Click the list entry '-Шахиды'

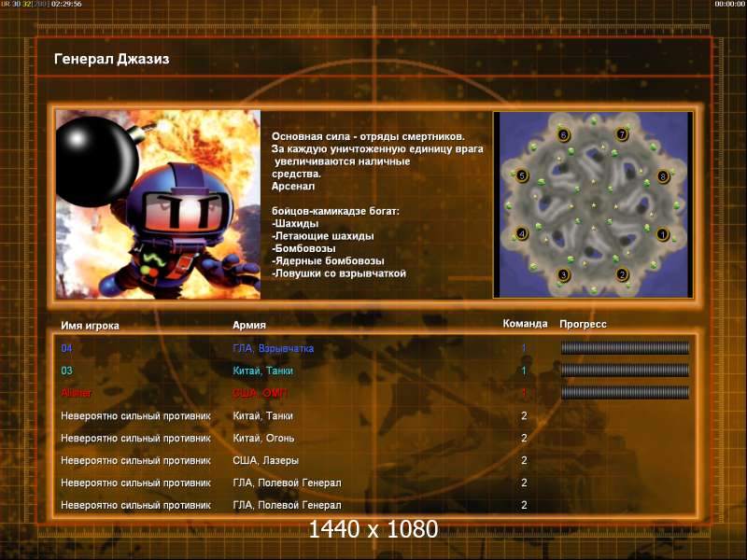[295, 223]
